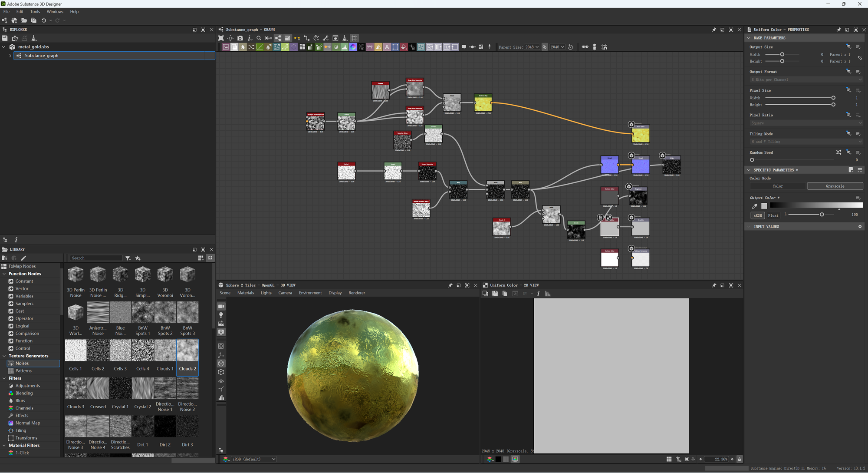868x473 pixels.
Task: Activate the zoom search tool above the graph
Action: coord(259,38)
